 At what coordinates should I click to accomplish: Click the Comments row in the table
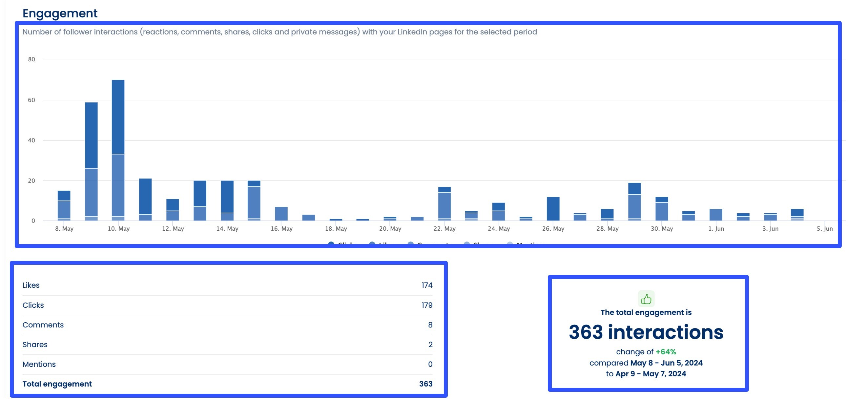(x=227, y=325)
